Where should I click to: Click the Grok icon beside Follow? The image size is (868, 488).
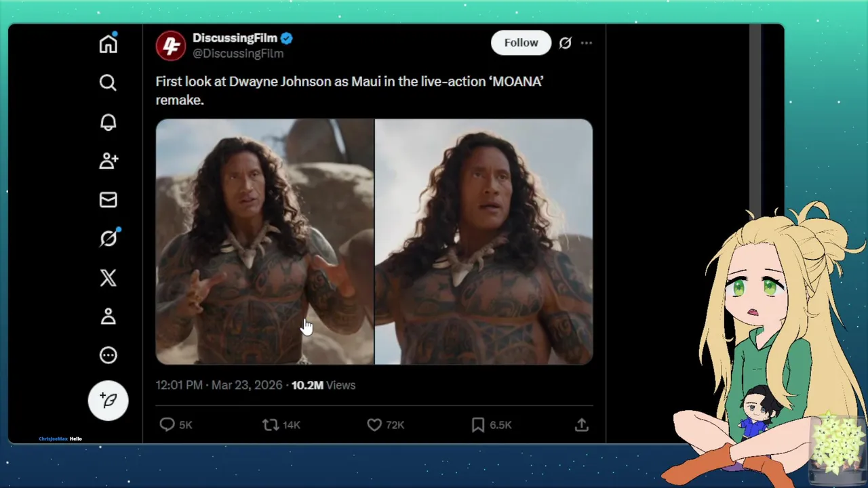tap(565, 43)
